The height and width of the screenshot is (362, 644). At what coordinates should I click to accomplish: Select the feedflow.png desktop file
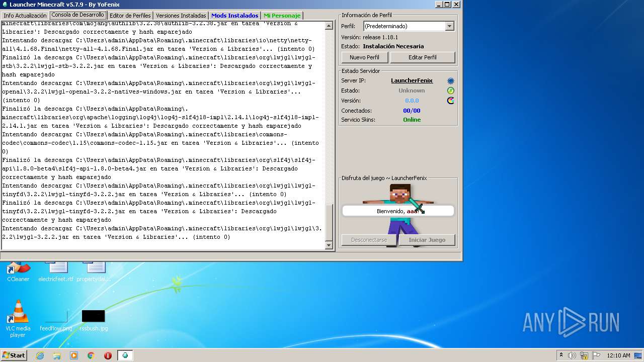point(56,320)
